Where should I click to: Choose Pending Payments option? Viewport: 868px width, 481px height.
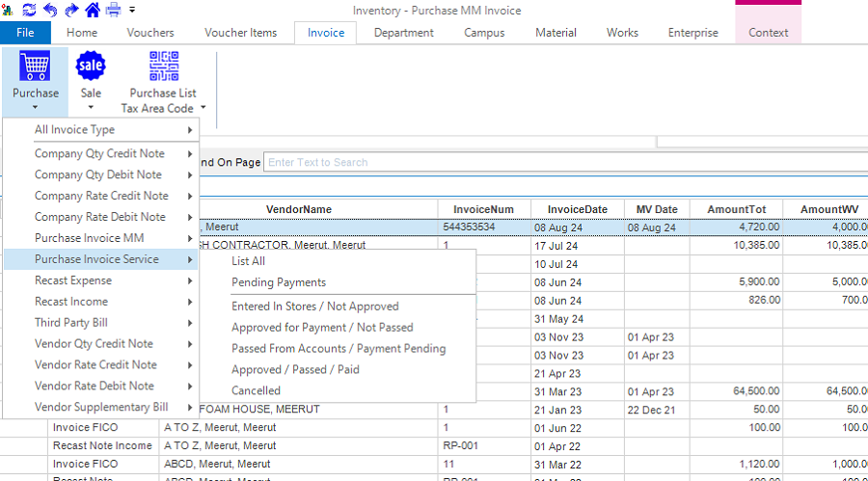pyautogui.click(x=278, y=282)
